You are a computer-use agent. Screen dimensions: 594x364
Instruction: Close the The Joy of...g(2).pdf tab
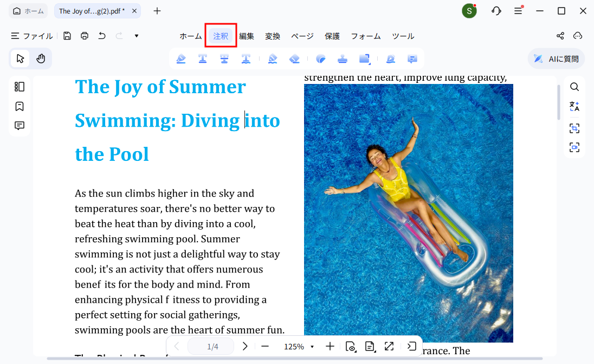click(x=134, y=11)
